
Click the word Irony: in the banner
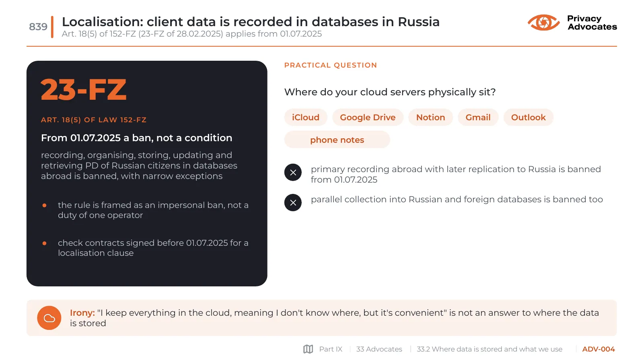tap(82, 313)
